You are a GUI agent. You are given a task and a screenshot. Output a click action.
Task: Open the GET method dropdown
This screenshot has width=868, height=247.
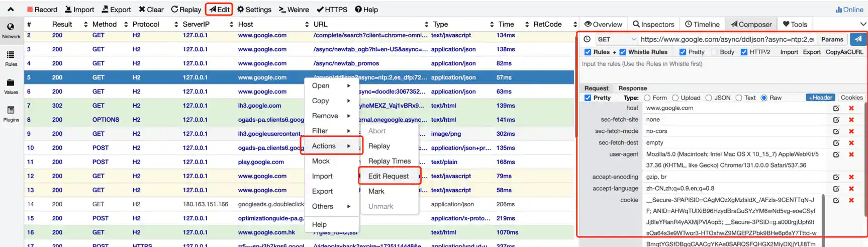[x=616, y=39]
